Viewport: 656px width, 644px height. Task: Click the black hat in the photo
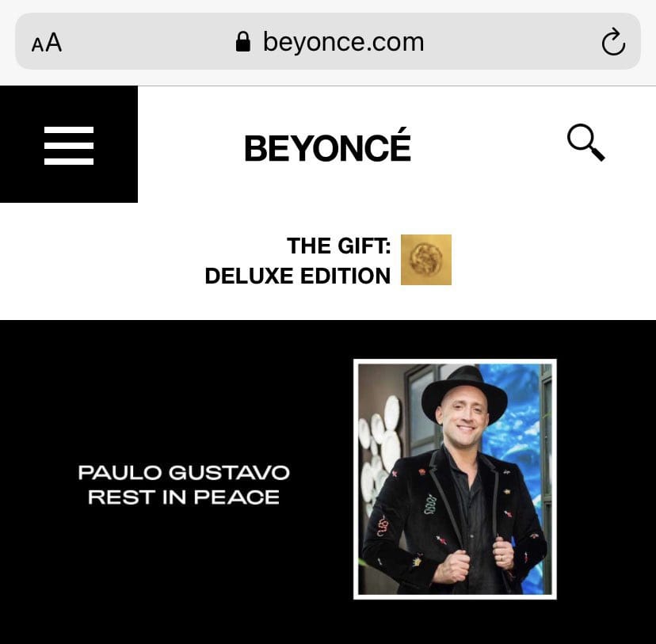click(464, 393)
